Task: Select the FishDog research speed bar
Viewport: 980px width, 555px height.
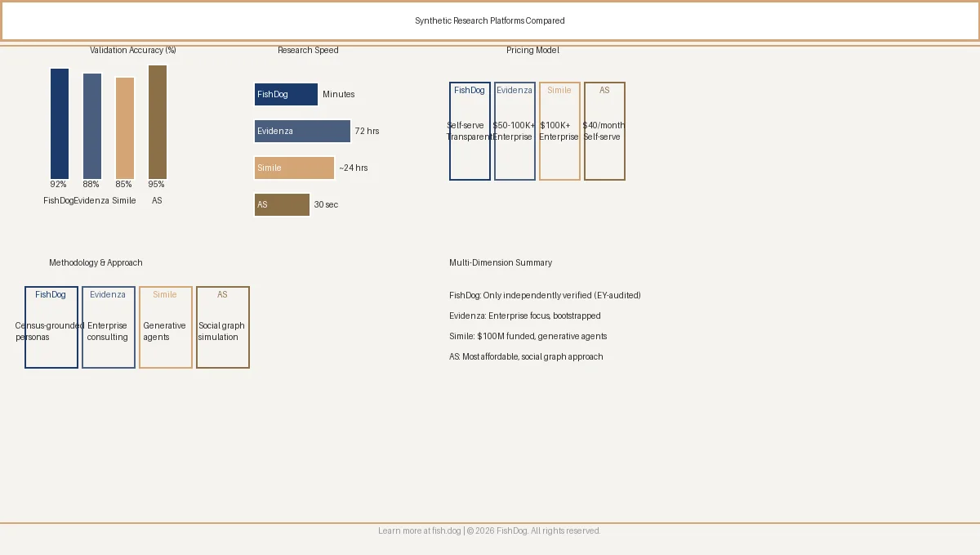Action: click(286, 94)
